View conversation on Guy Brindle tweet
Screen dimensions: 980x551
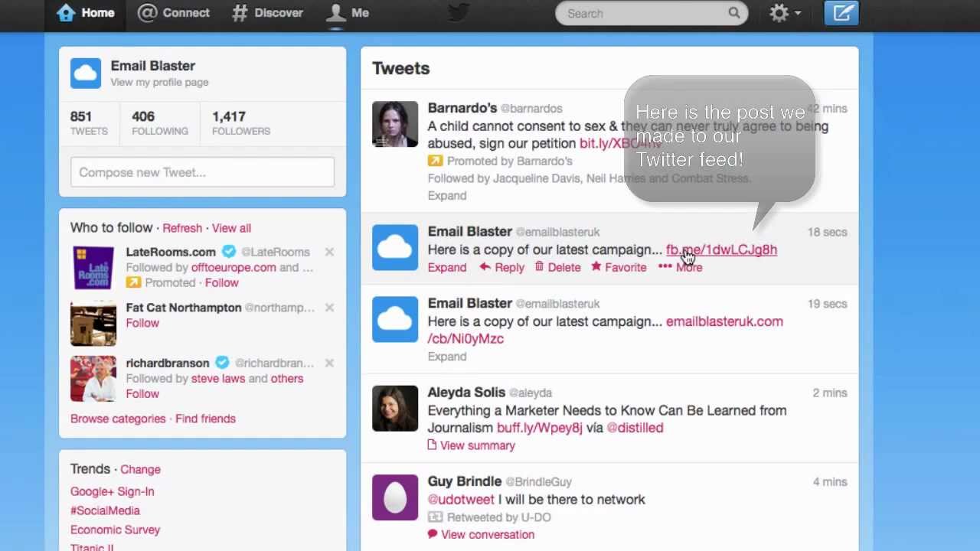coord(481,535)
